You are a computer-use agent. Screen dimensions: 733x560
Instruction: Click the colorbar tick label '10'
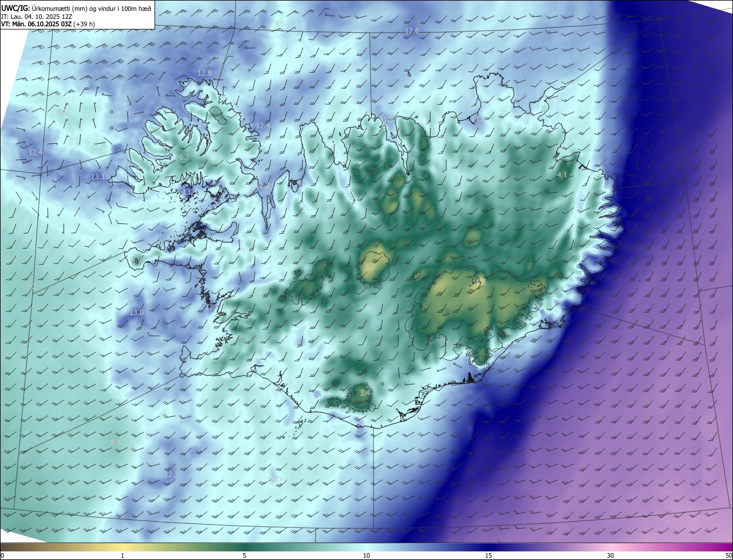point(366,555)
